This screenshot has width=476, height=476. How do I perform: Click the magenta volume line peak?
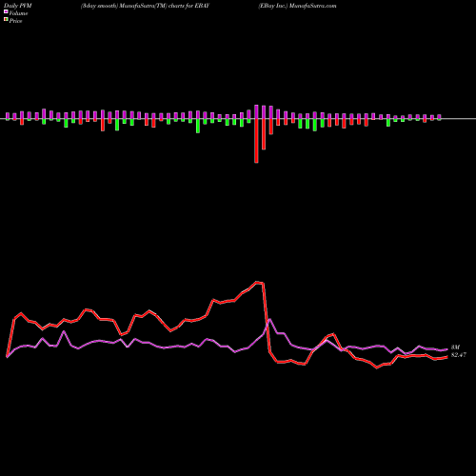[x=269, y=320]
